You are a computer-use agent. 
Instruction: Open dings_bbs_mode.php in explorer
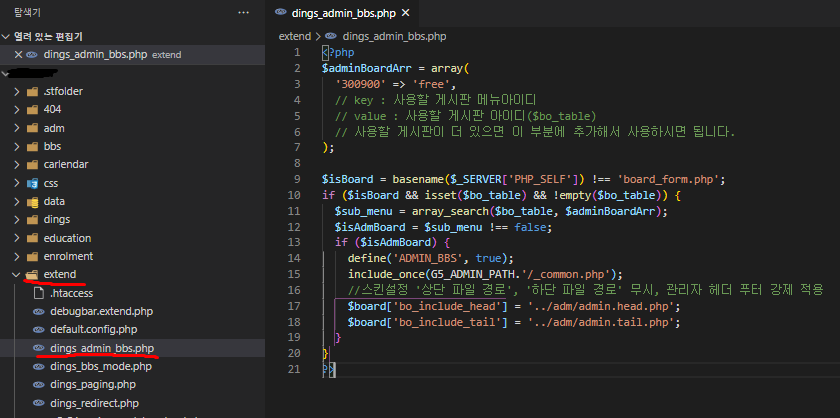(100, 366)
